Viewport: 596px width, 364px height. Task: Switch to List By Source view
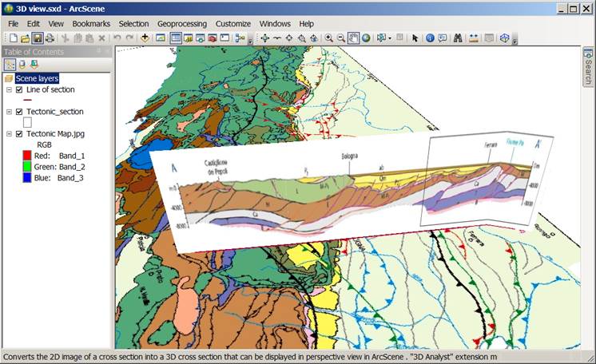[22, 65]
